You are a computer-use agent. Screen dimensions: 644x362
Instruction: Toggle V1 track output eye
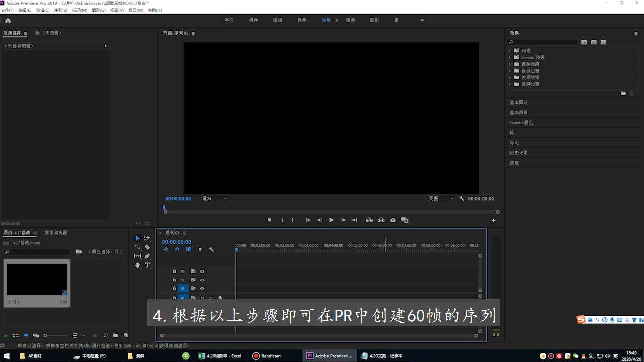tap(202, 289)
